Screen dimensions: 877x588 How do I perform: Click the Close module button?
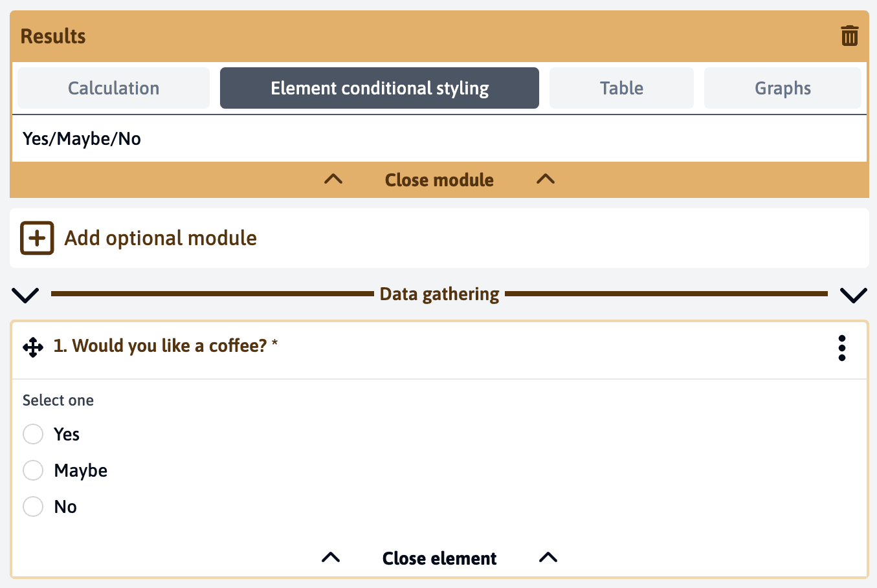pyautogui.click(x=439, y=180)
